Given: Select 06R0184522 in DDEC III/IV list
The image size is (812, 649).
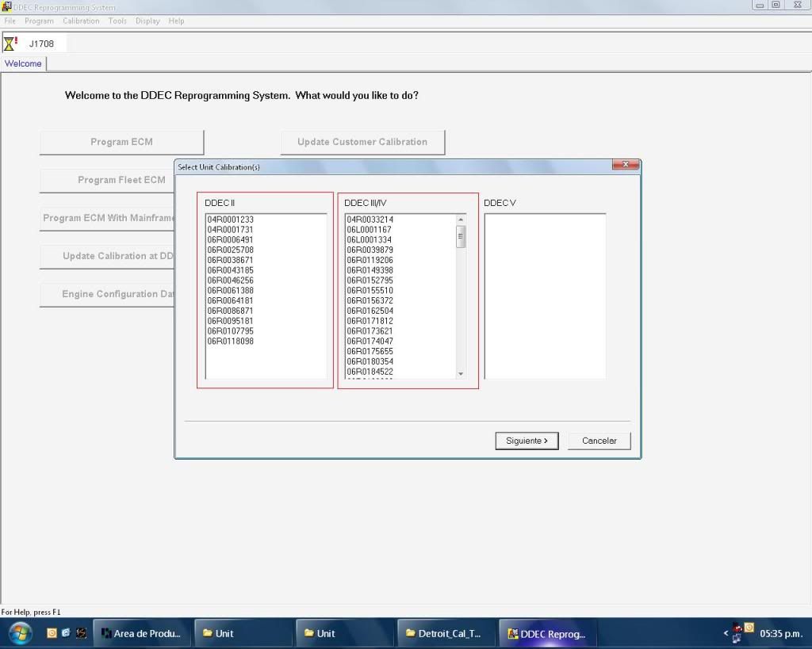Looking at the screenshot, I should coord(370,372).
